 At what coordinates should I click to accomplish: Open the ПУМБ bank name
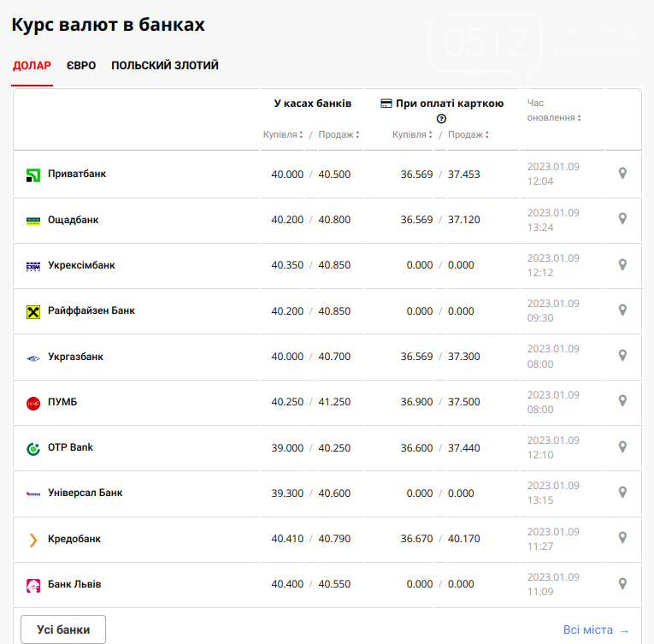point(62,402)
